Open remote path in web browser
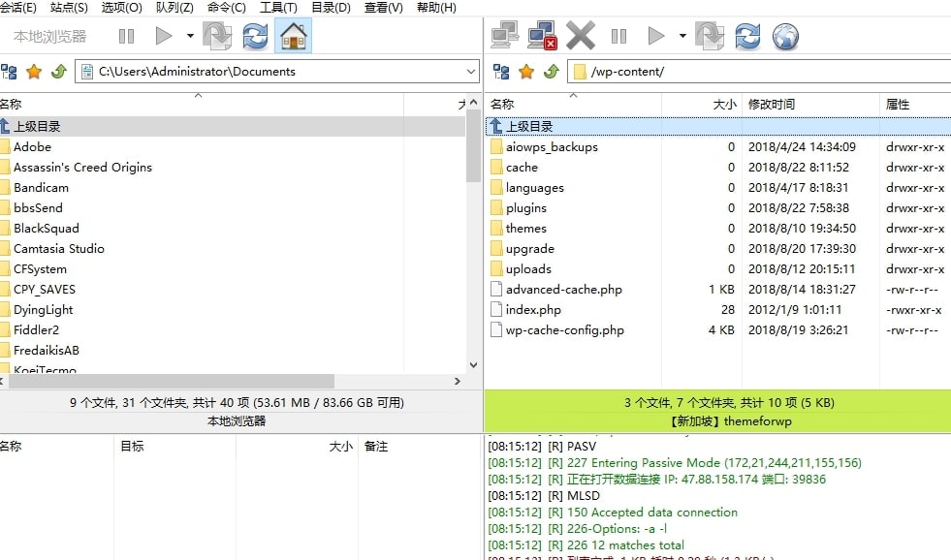 pos(785,37)
